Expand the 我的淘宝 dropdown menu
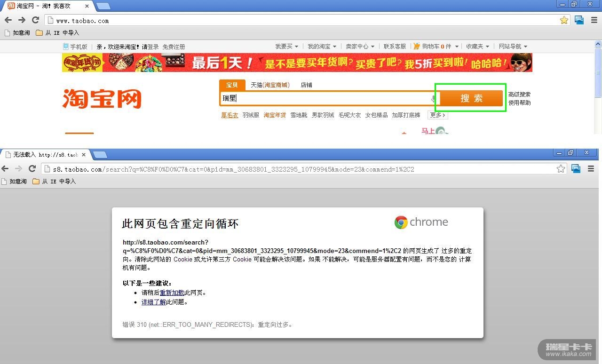Viewport: 602px width, 364px height. [322, 47]
